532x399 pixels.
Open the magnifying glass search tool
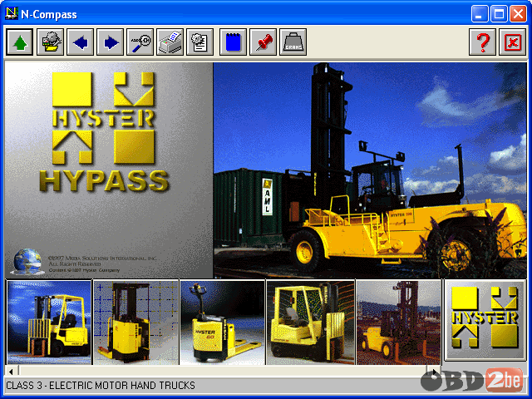tap(140, 42)
